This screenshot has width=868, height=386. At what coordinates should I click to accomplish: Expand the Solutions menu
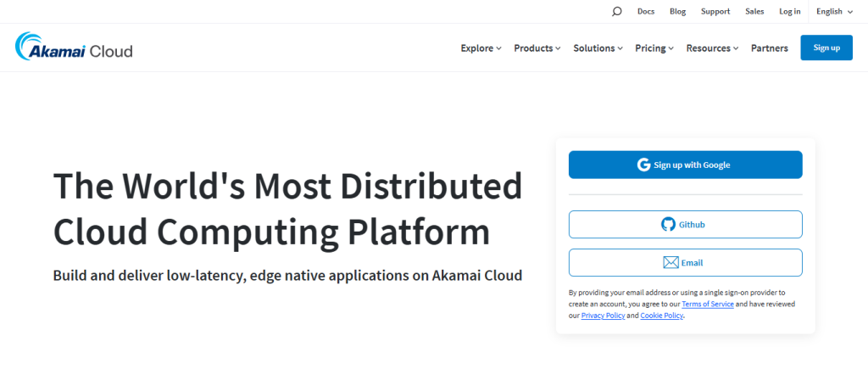point(598,48)
